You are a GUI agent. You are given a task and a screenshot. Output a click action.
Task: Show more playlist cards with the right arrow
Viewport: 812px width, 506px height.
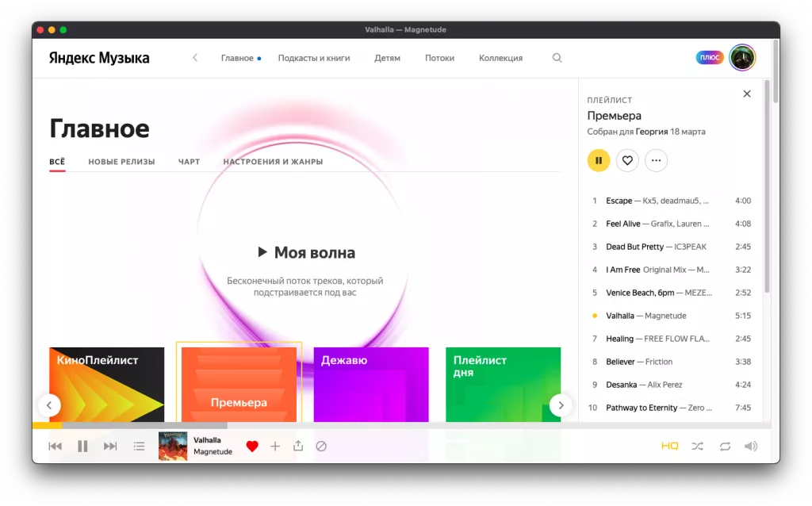pos(561,405)
